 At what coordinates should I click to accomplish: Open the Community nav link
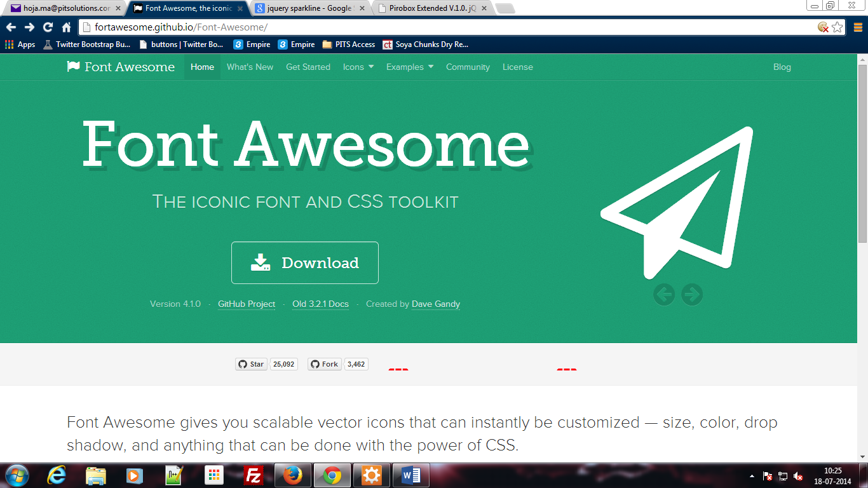click(468, 67)
